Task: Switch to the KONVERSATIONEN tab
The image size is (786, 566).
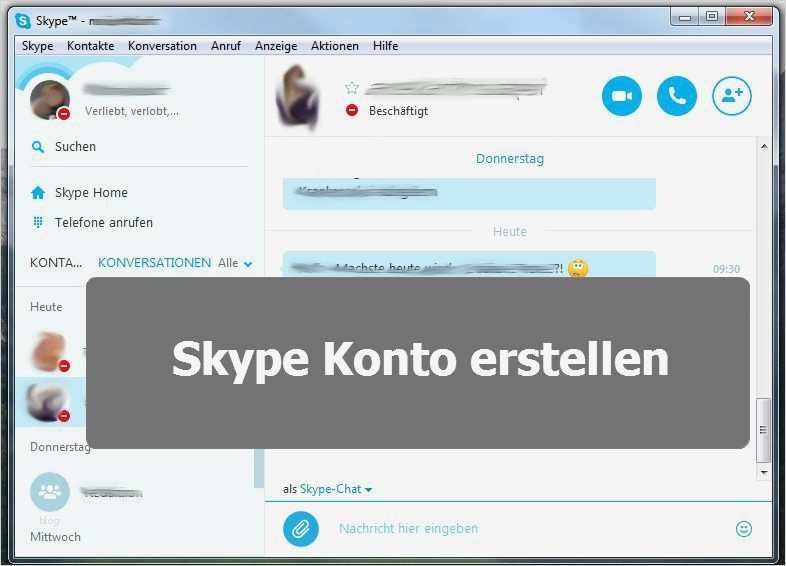Action: (x=154, y=263)
